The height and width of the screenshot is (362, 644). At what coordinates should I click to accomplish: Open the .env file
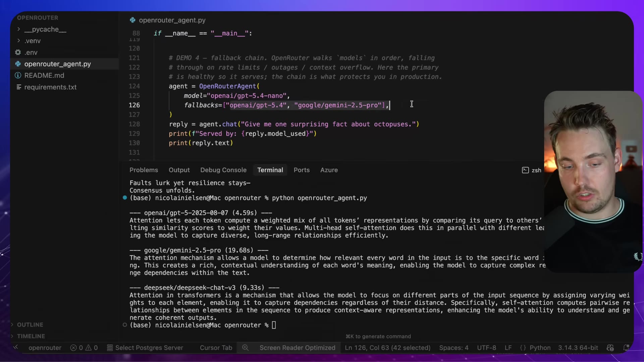[31, 53]
